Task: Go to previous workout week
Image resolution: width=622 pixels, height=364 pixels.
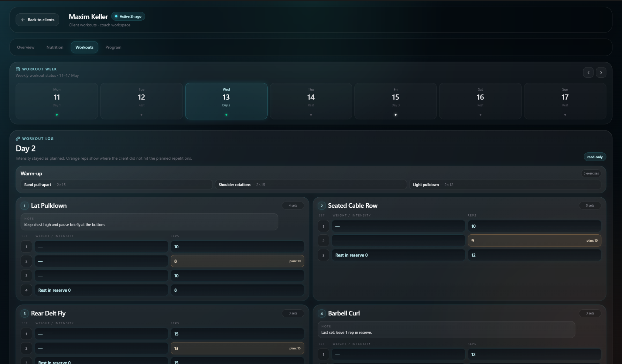Action: point(588,73)
